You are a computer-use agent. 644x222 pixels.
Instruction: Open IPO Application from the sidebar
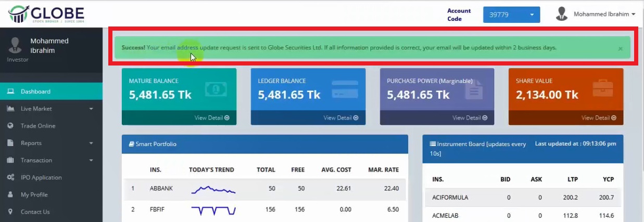(41, 177)
